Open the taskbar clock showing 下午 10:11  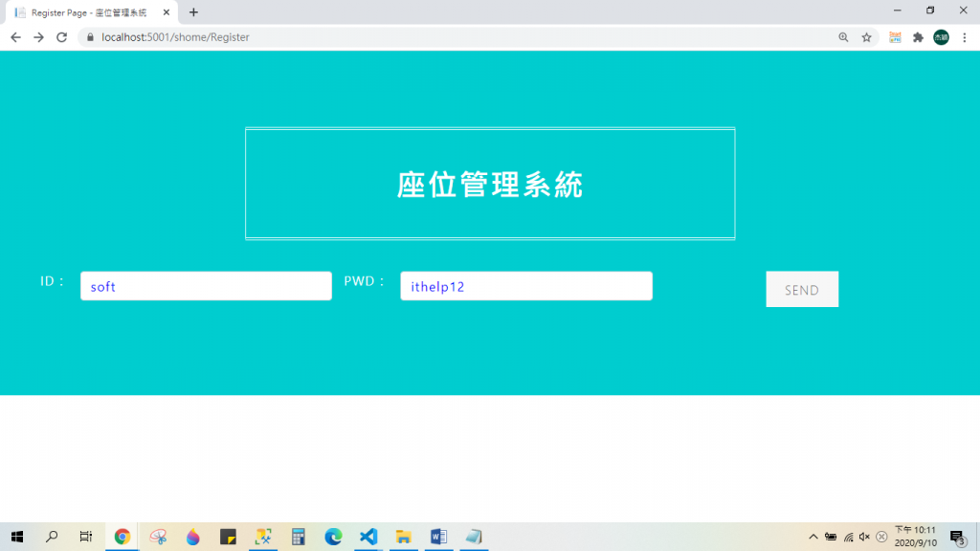[x=916, y=537]
